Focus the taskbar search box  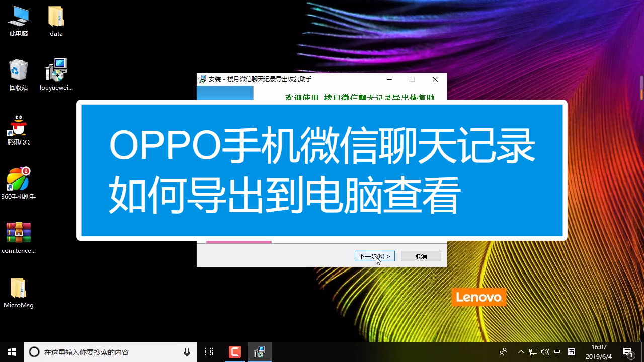111,352
